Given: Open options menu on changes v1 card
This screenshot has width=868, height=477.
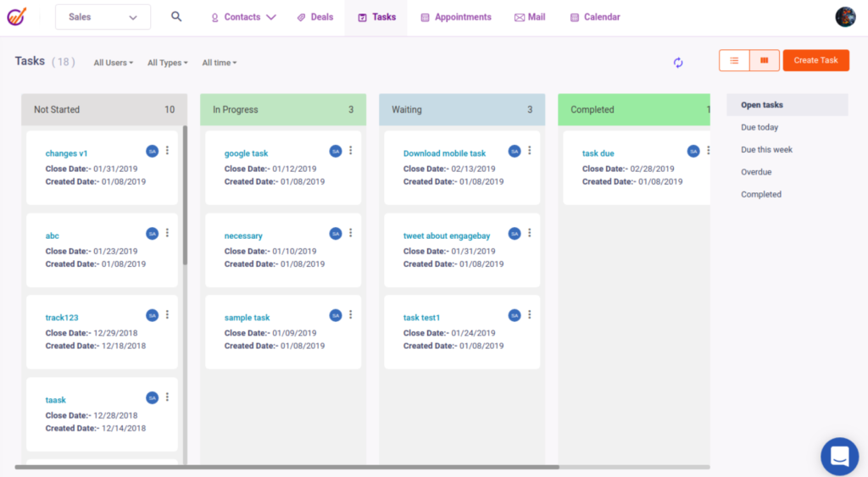Looking at the screenshot, I should (x=167, y=151).
